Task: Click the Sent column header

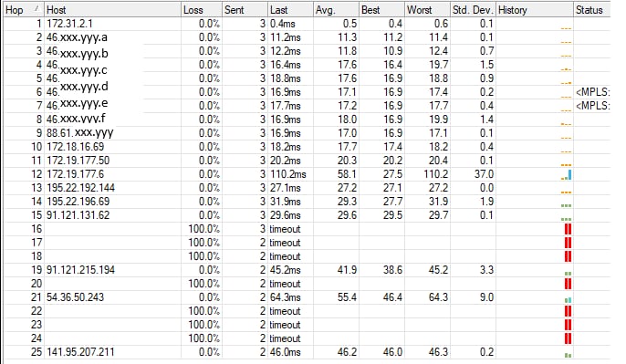Action: pyautogui.click(x=245, y=9)
